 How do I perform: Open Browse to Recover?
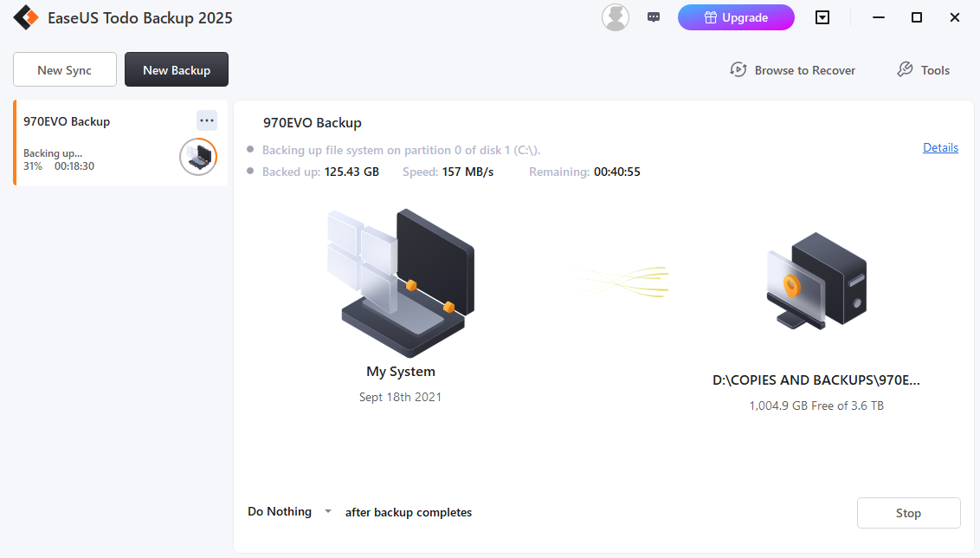[793, 70]
